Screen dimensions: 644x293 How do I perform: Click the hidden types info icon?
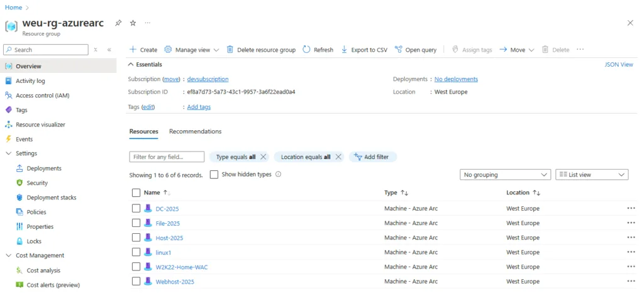[x=278, y=174]
